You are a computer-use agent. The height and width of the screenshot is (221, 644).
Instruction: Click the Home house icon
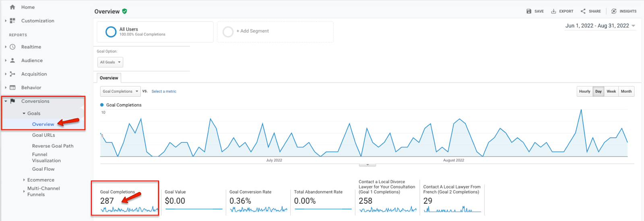click(x=12, y=7)
